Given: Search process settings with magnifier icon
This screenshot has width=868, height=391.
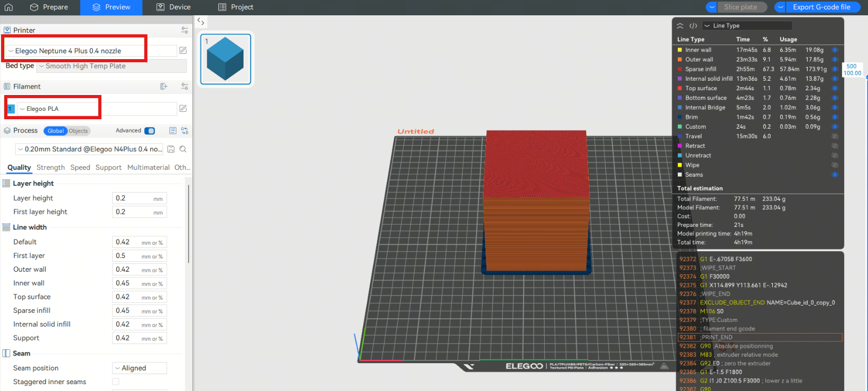Looking at the screenshot, I should 183,149.
